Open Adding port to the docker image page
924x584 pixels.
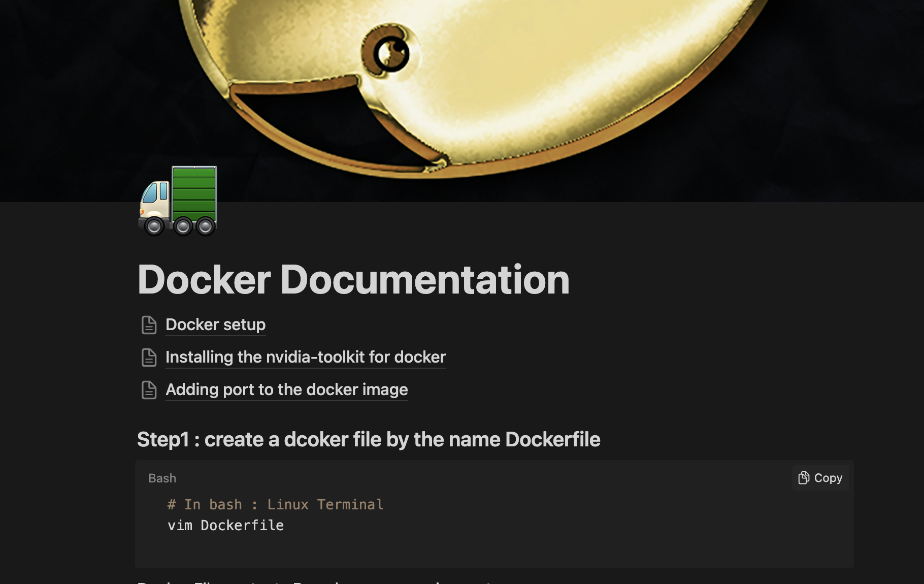pyautogui.click(x=287, y=390)
